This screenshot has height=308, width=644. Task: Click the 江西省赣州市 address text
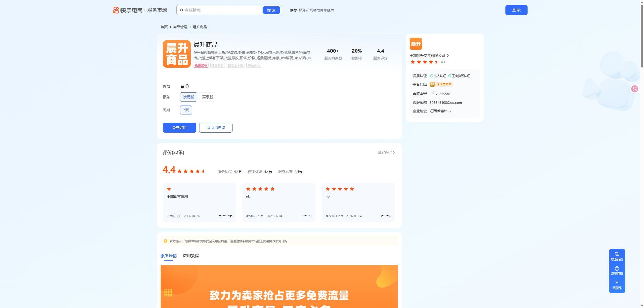(x=440, y=111)
